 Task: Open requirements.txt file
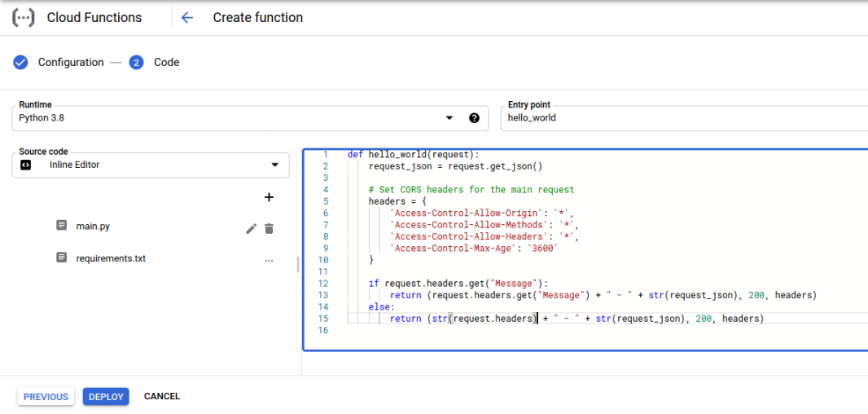(110, 258)
